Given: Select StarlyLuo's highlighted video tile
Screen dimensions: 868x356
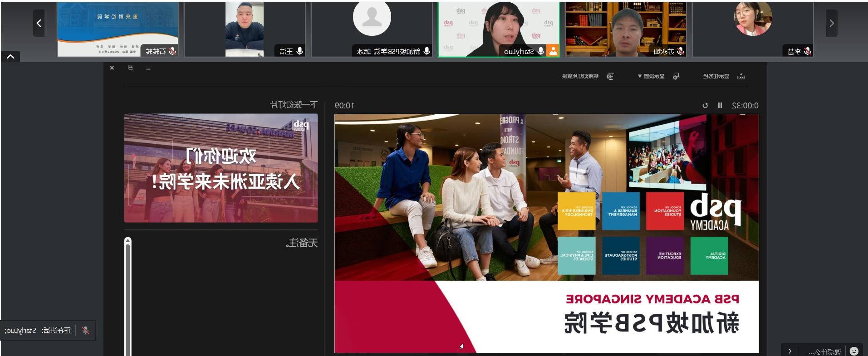Looking at the screenshot, I should [x=499, y=29].
